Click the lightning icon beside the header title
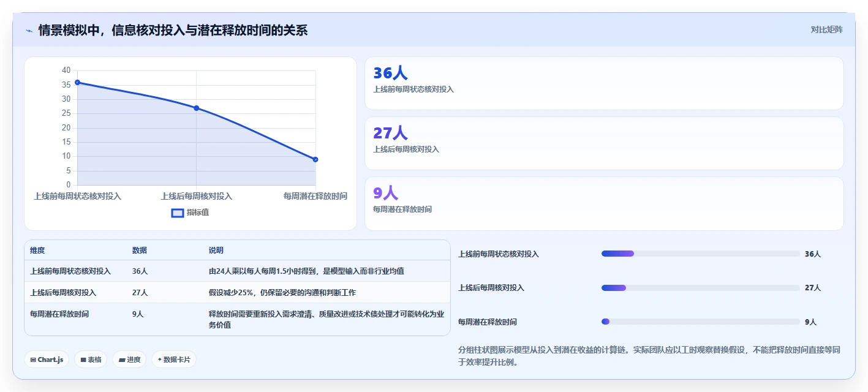Screen dimensions: 868x392 tap(29, 31)
